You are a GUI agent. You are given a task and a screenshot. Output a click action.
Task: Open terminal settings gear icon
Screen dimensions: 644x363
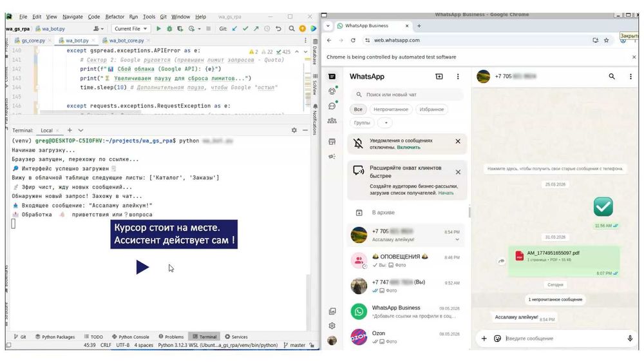tap(294, 130)
